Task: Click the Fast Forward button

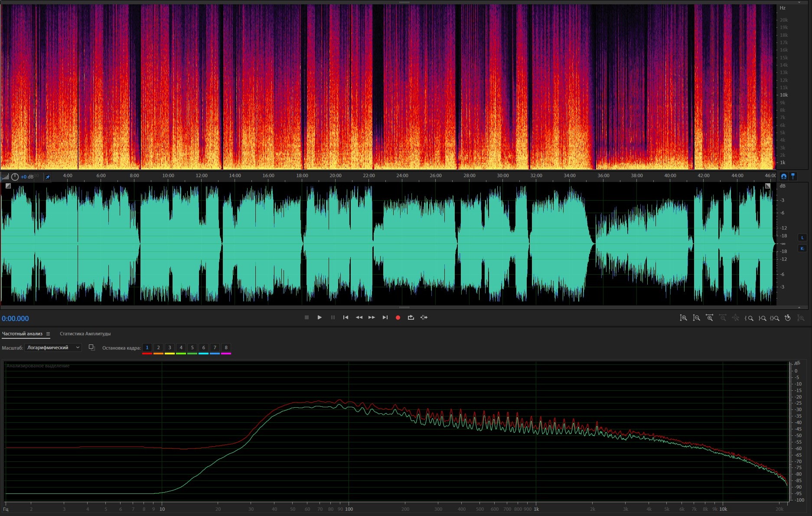Action: tap(372, 318)
